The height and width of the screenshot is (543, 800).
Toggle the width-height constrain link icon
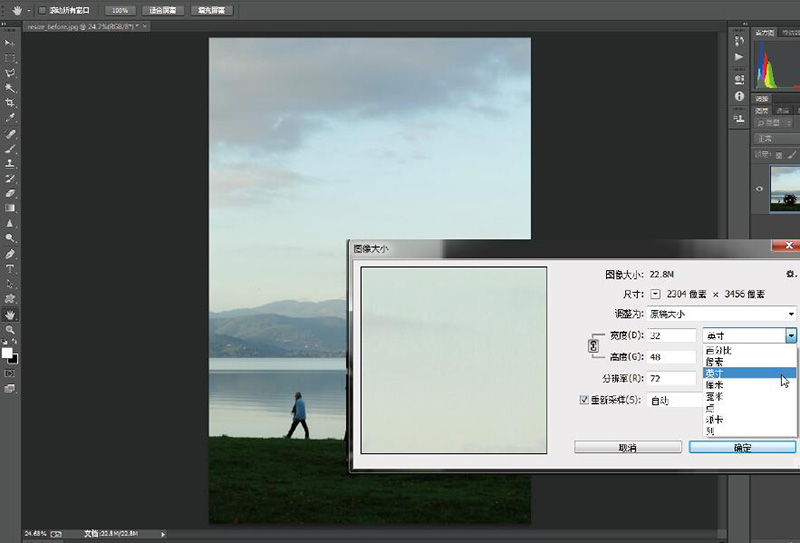coord(593,346)
